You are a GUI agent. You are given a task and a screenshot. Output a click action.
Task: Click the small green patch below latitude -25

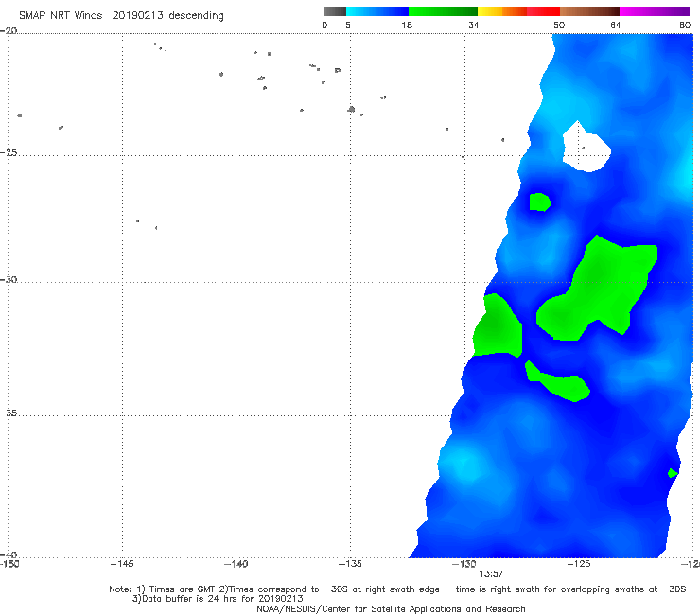[x=540, y=202]
